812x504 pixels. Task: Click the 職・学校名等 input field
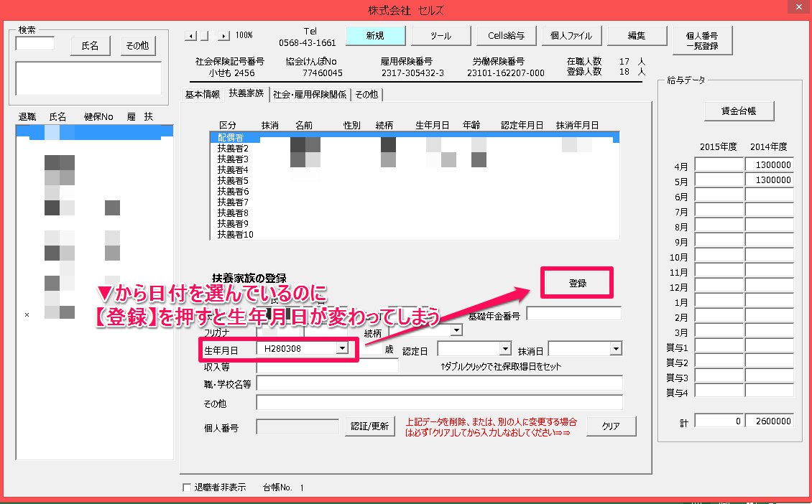point(439,383)
